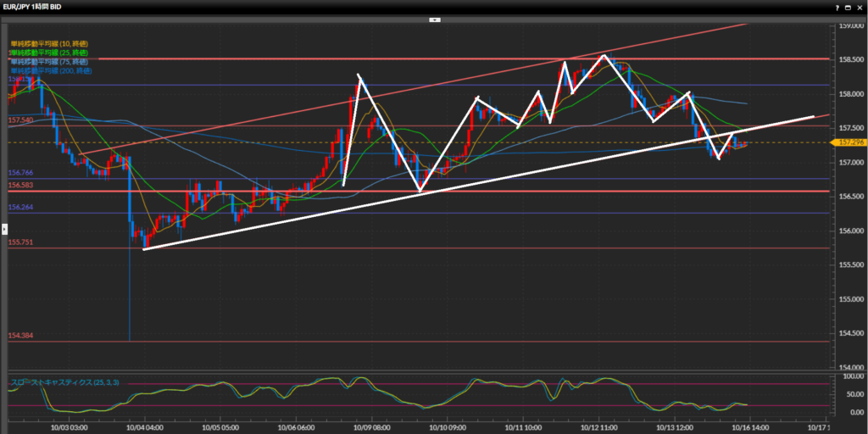Screen dimensions: 868x434
Task: Click the yellow current price tag 157.296
Action: tap(849, 142)
